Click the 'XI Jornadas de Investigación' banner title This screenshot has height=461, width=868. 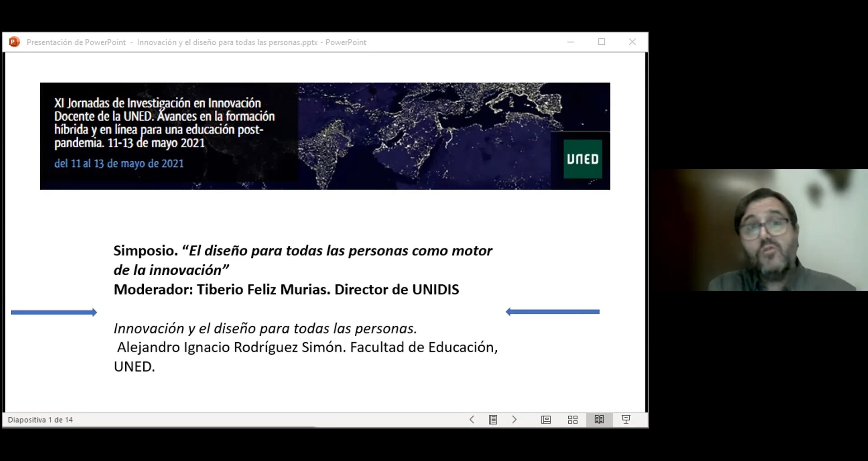(x=165, y=123)
